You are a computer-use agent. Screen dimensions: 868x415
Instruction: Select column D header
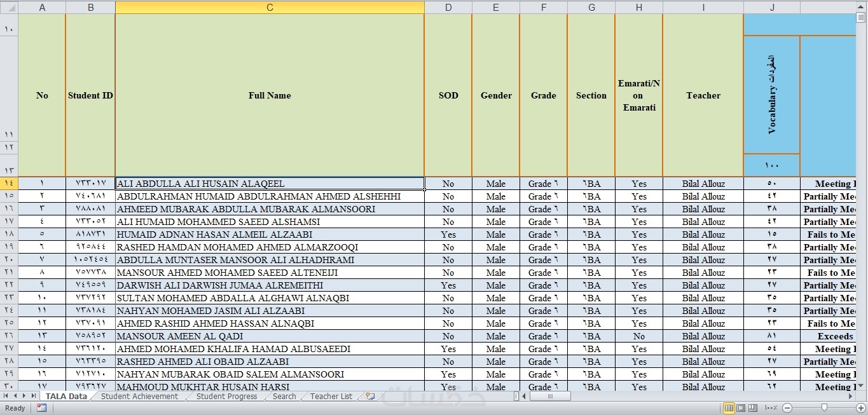(448, 7)
